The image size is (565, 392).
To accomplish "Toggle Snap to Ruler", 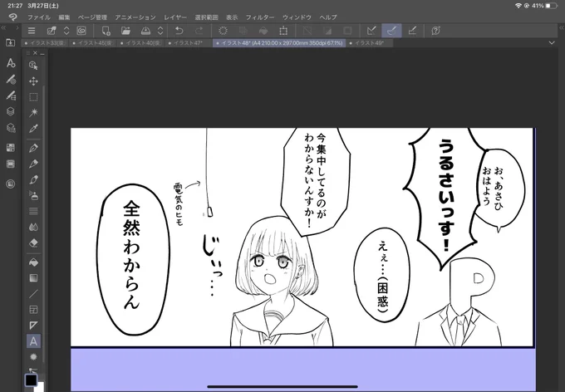I will [371, 31].
